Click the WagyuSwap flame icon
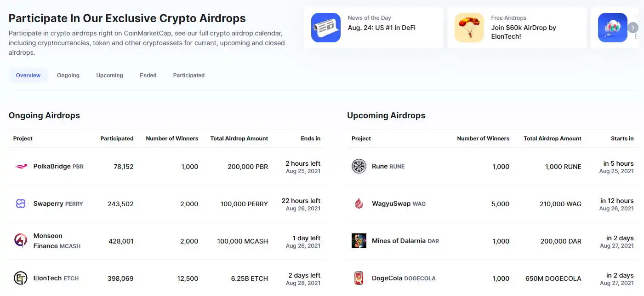644x296 pixels. click(359, 203)
